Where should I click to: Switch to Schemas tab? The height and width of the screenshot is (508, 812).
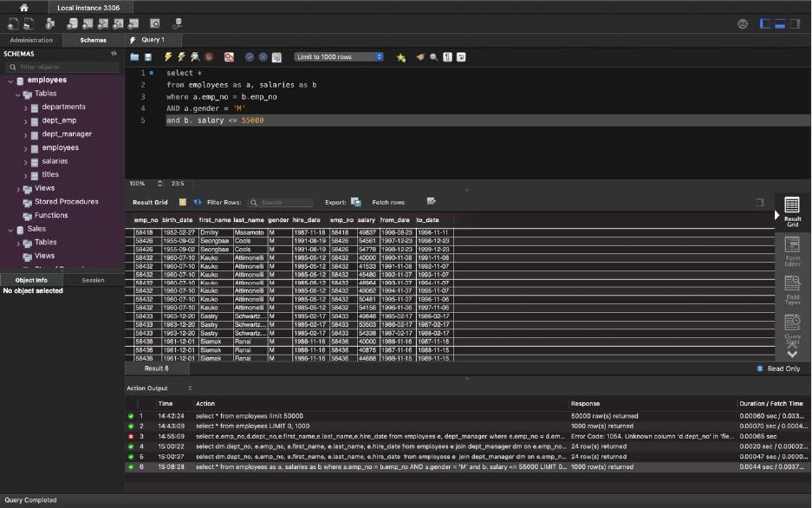(94, 40)
